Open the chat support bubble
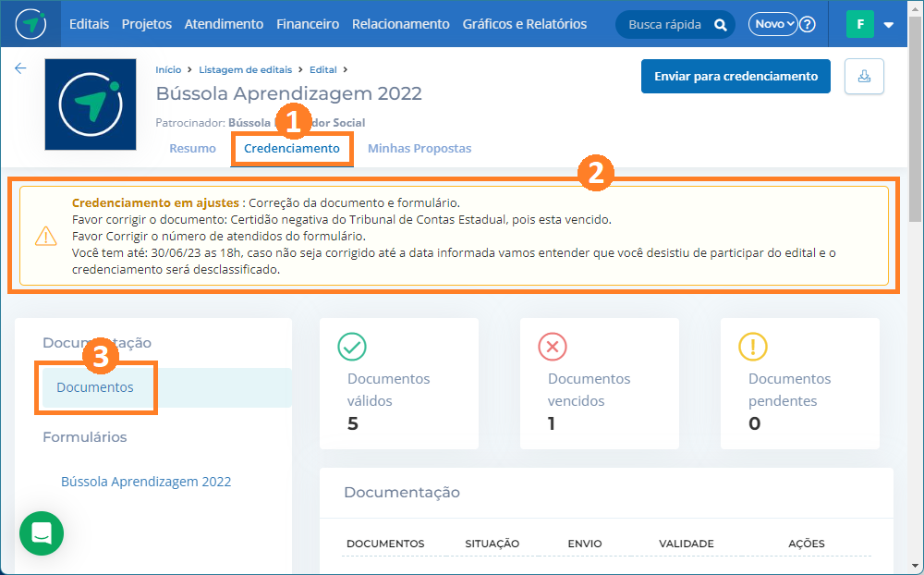The height and width of the screenshot is (575, 924). [x=42, y=533]
